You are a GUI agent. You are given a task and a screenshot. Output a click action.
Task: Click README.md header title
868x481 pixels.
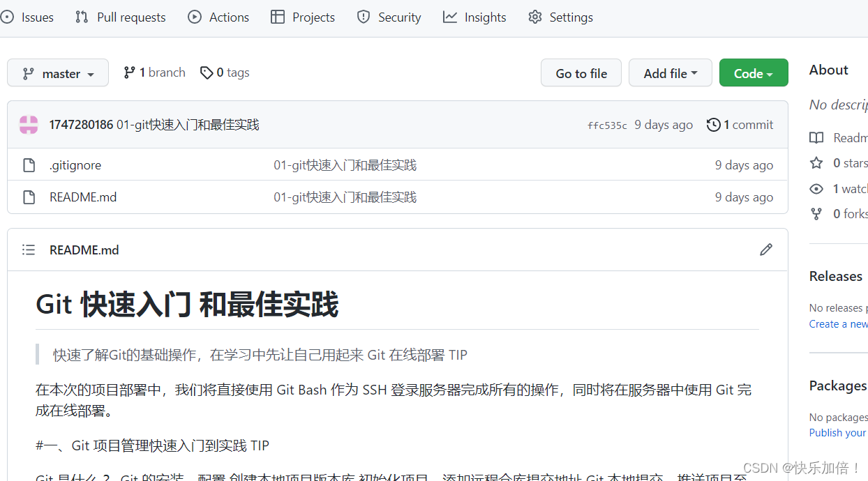tap(84, 250)
